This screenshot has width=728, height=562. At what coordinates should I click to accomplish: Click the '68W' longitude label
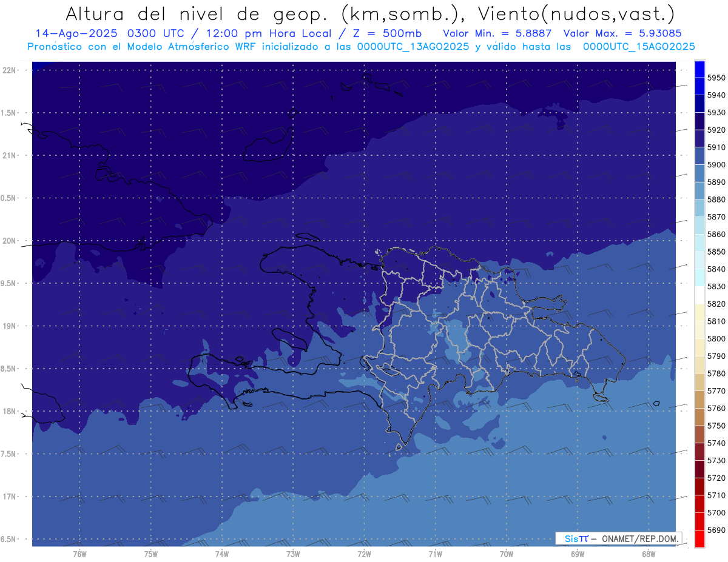tap(649, 554)
